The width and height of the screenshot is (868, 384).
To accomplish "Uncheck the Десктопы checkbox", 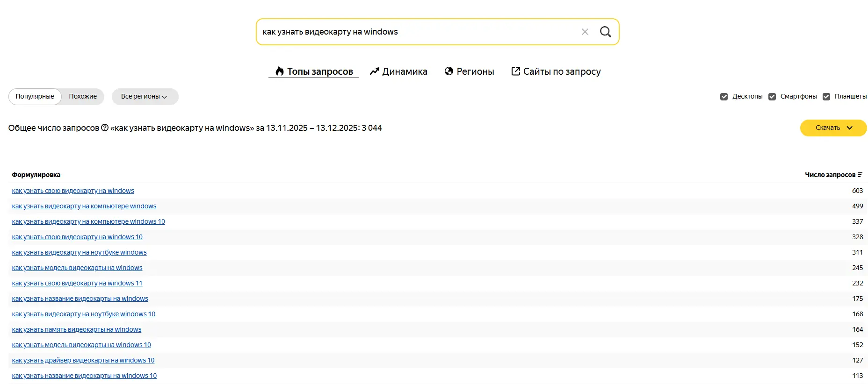I will pyautogui.click(x=724, y=97).
